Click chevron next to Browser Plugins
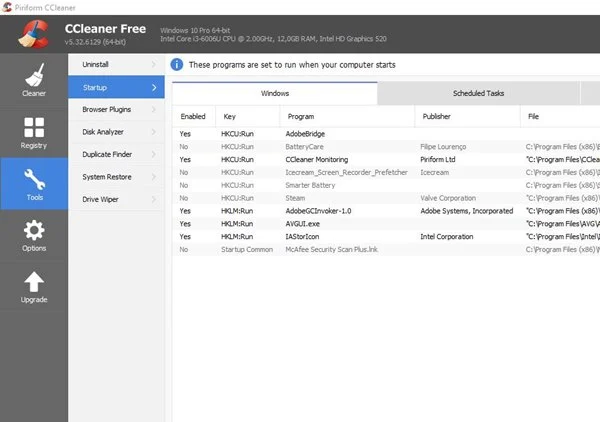Screen dimensions: 600x422 click(154, 109)
